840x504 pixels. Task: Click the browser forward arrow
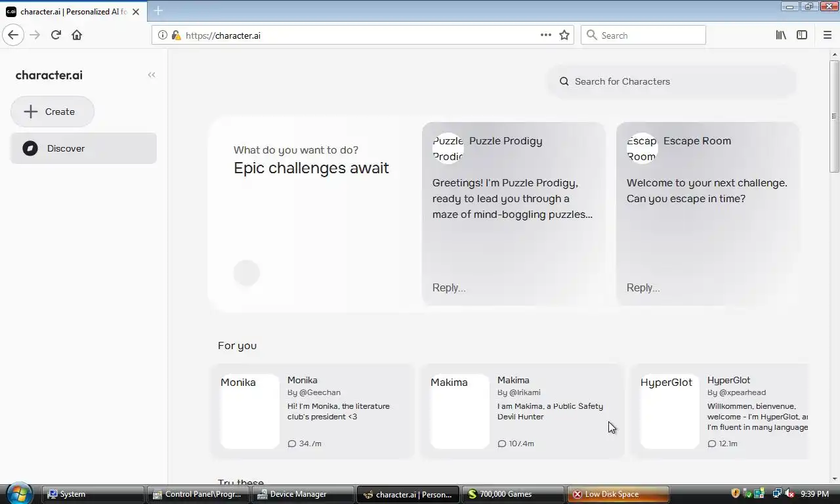tap(35, 35)
